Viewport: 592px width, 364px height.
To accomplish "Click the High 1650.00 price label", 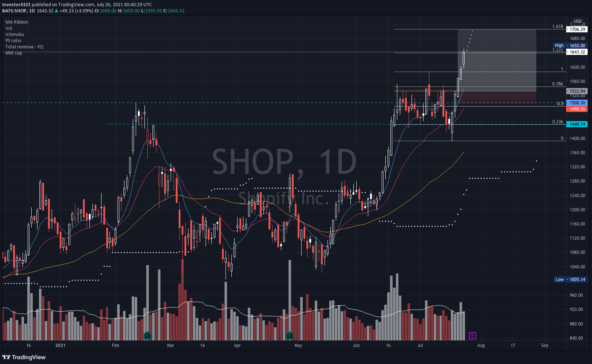I will pyautogui.click(x=570, y=46).
